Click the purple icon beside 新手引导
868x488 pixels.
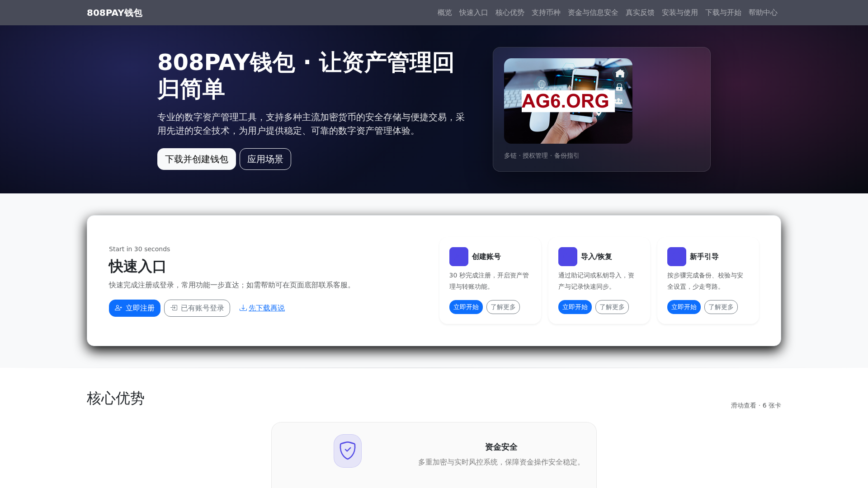pos(676,257)
